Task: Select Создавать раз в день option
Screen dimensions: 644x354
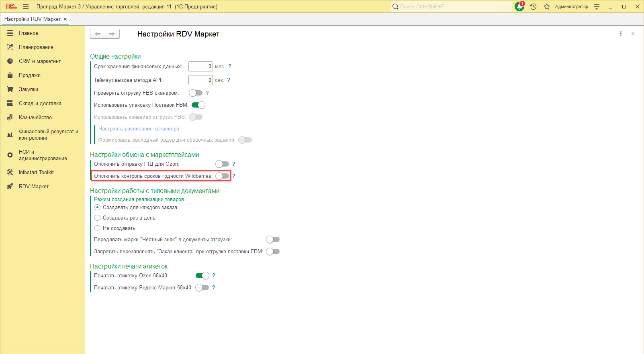Action: (x=97, y=218)
